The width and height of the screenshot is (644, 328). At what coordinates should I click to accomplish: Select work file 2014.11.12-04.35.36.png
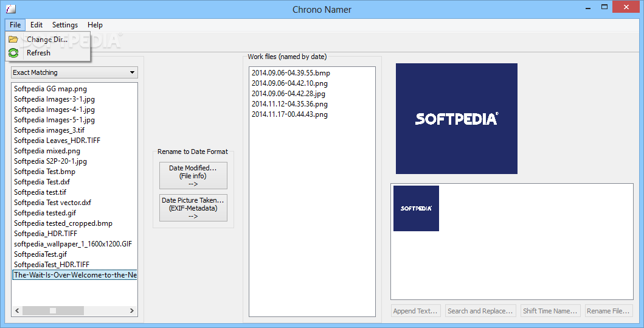[x=289, y=104]
